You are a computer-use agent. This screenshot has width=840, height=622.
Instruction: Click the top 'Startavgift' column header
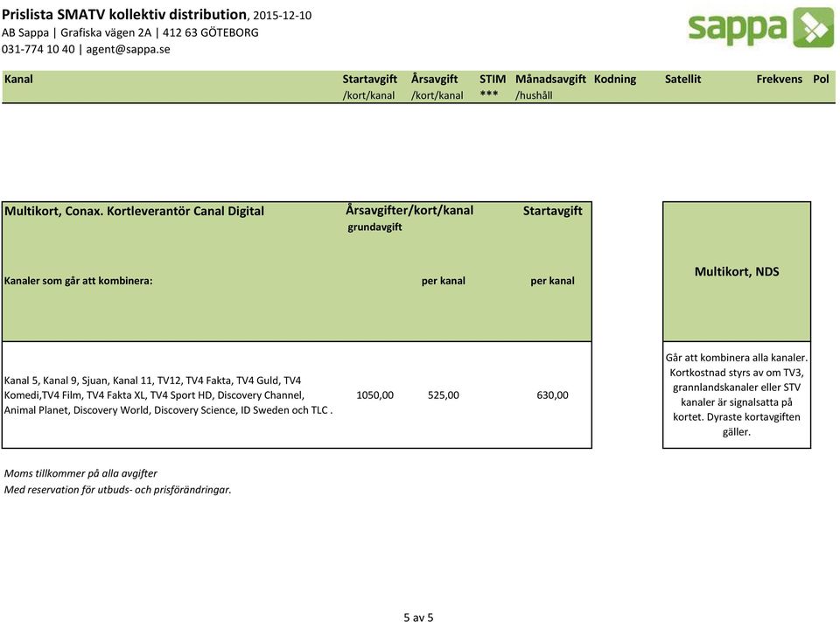pyautogui.click(x=369, y=80)
